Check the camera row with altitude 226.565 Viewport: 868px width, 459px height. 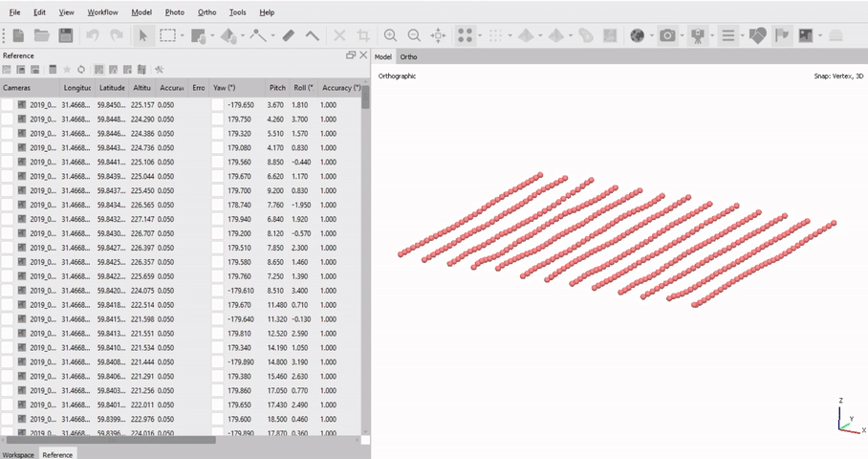click(x=7, y=205)
